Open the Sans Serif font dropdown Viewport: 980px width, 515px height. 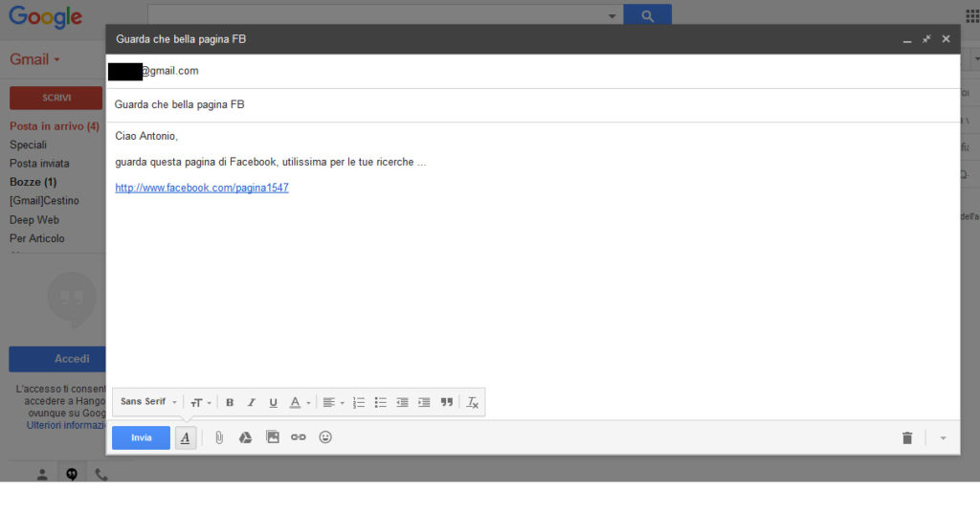[x=148, y=402]
